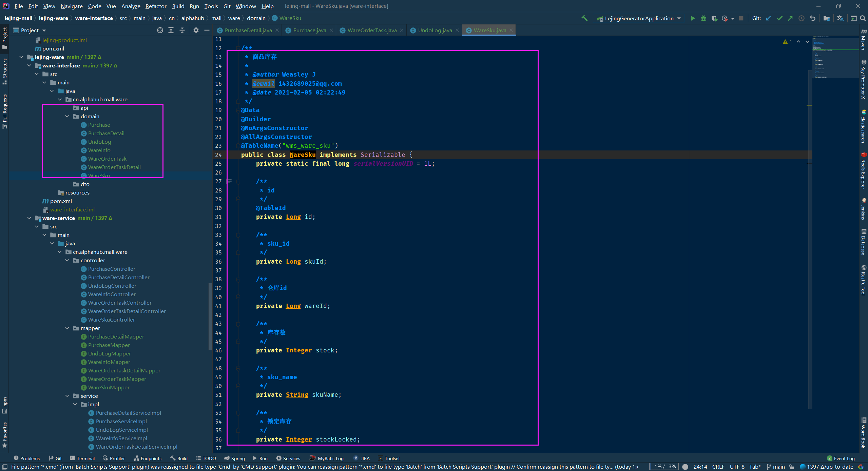Run LejingGeneratorApplication with the green play icon
This screenshot has height=471, width=868.
click(x=693, y=18)
